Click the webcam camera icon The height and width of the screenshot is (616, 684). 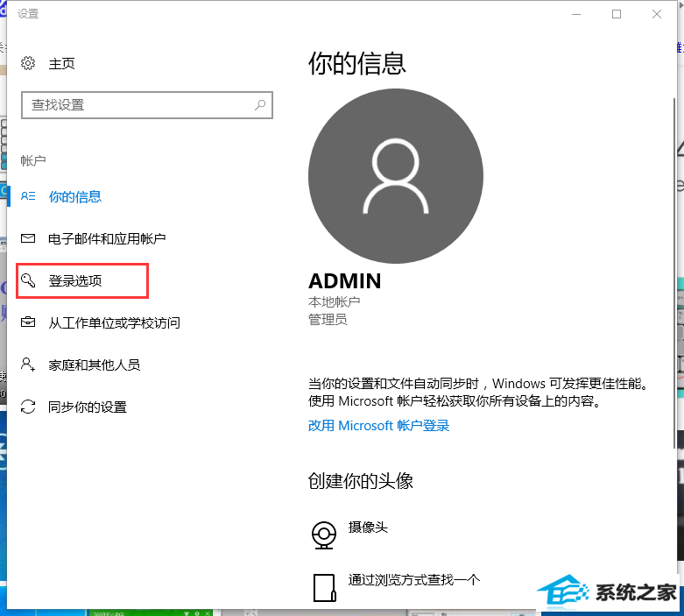324,535
